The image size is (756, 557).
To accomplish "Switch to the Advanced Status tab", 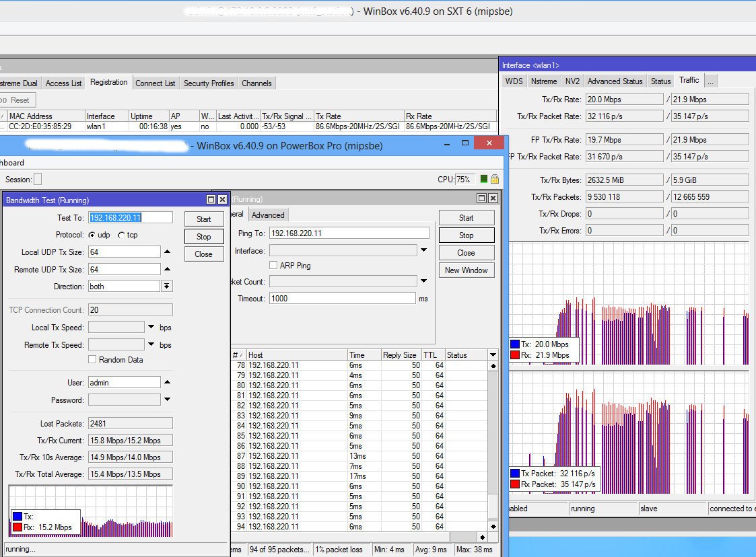I will point(615,81).
